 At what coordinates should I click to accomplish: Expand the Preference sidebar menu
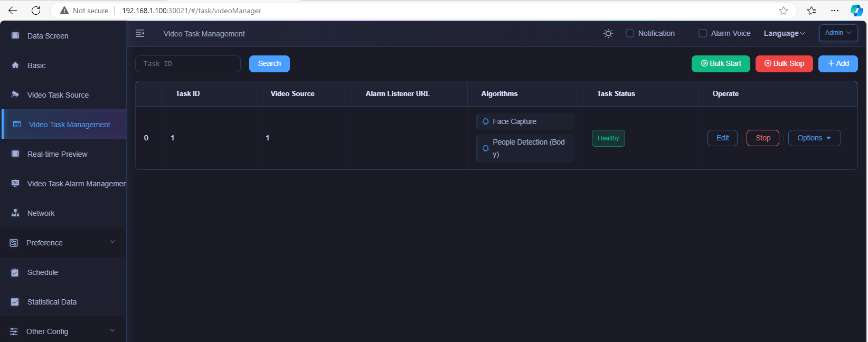tap(62, 243)
